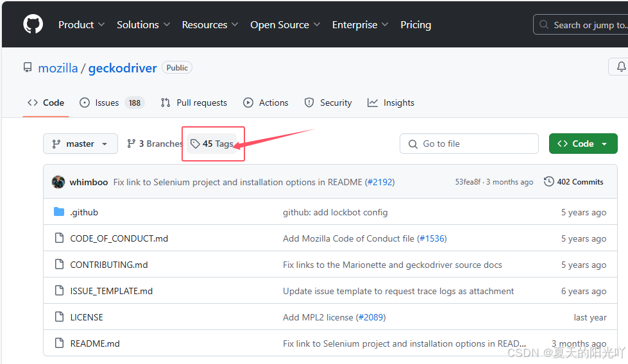Open the 45 Tags page

[x=212, y=144]
